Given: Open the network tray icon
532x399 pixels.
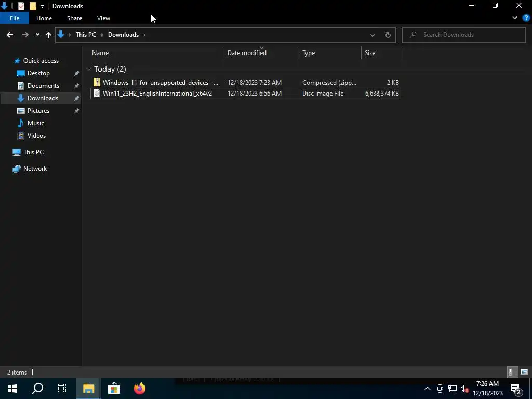Looking at the screenshot, I should point(453,389).
